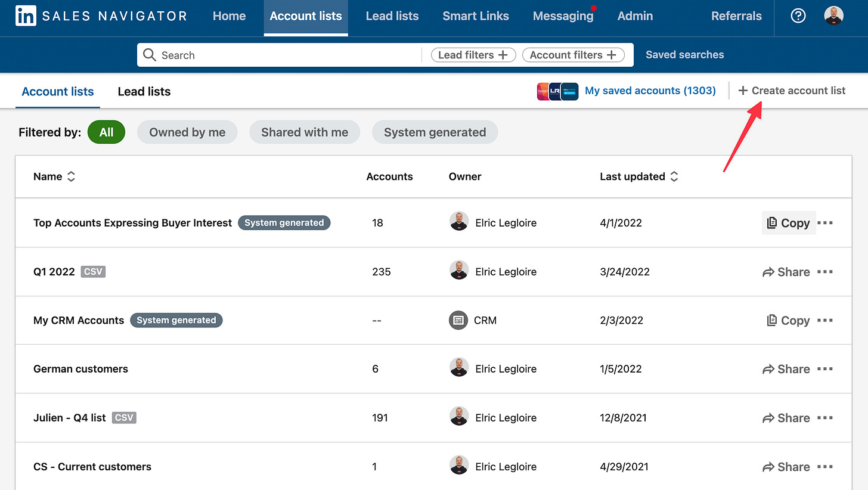The width and height of the screenshot is (868, 490).
Task: Open Referrals
Action: tap(736, 16)
